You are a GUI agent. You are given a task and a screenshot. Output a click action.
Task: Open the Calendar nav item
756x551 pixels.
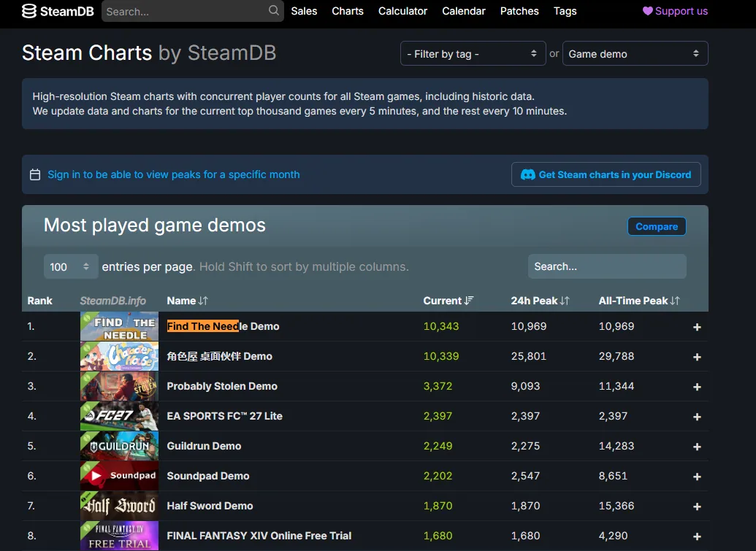(464, 11)
